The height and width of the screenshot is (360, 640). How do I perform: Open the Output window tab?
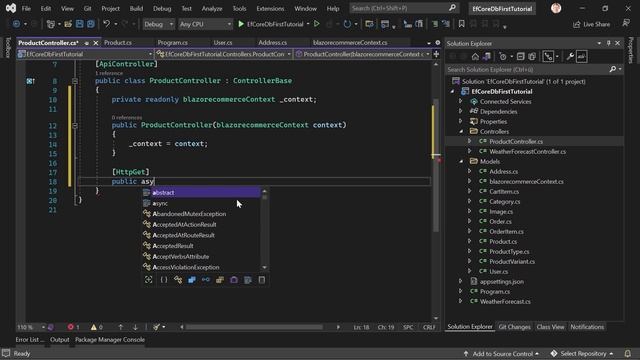tap(60, 340)
